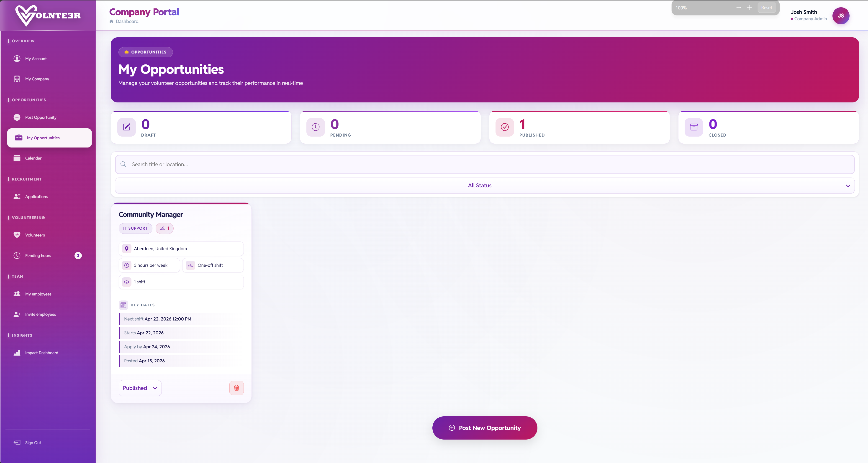
Task: Click the Opportunities badge in the banner
Action: coord(146,52)
